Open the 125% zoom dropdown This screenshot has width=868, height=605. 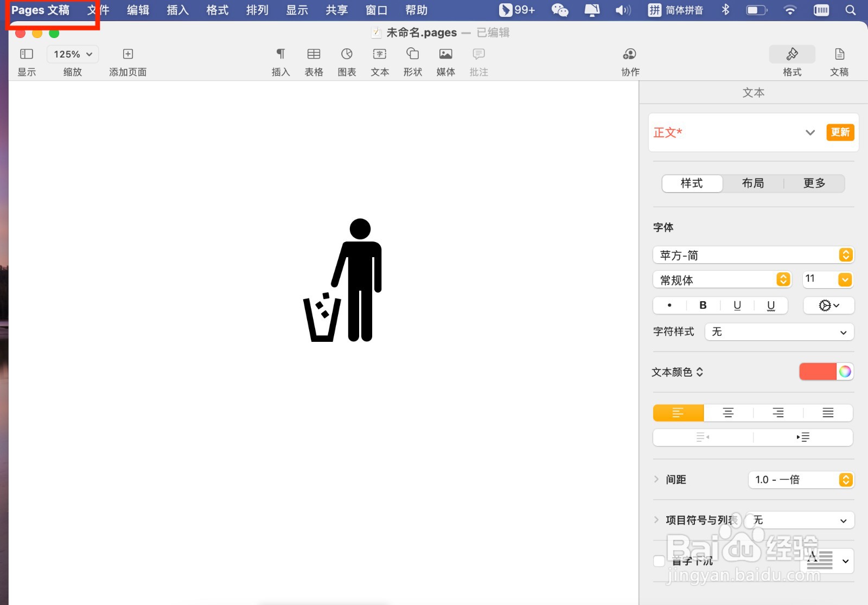click(x=73, y=54)
